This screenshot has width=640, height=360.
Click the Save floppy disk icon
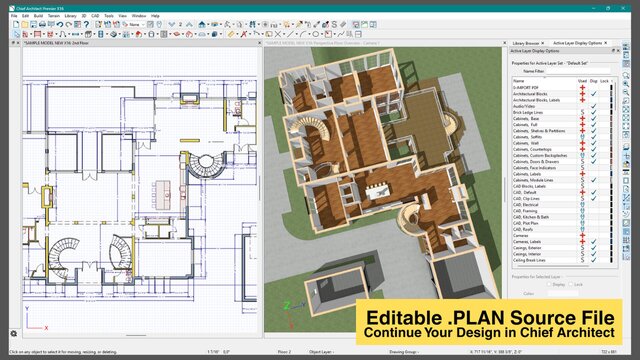pos(34,24)
